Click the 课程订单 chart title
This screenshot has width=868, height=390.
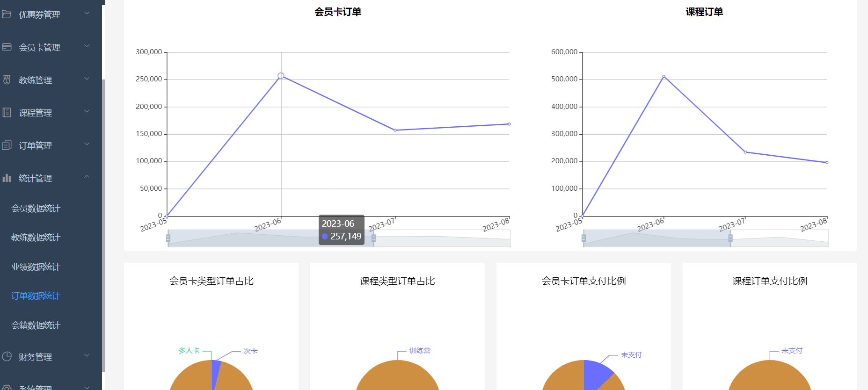704,12
